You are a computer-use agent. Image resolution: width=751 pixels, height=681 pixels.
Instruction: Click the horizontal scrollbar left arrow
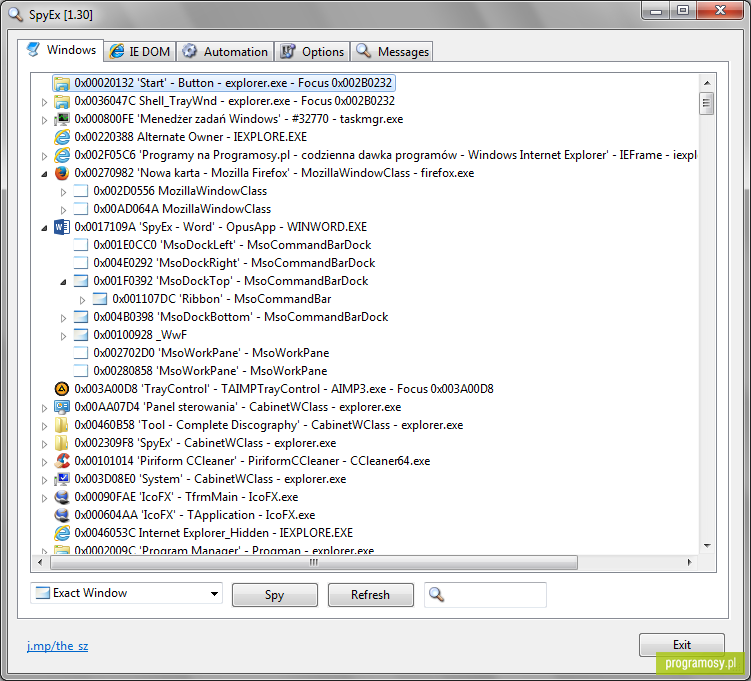[x=40, y=562]
